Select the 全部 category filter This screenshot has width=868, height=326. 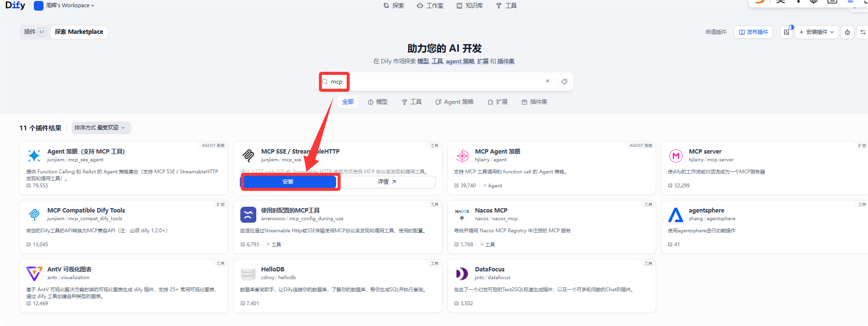pos(348,102)
